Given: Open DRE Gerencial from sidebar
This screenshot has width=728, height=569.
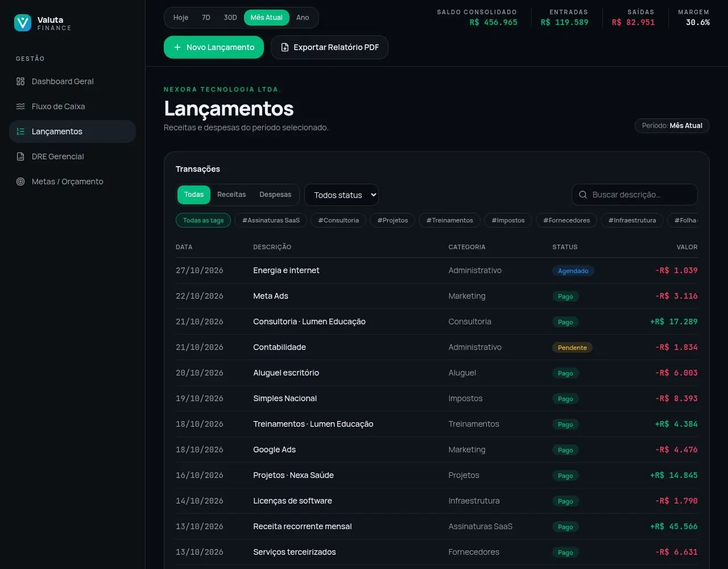Looking at the screenshot, I should (x=72, y=156).
